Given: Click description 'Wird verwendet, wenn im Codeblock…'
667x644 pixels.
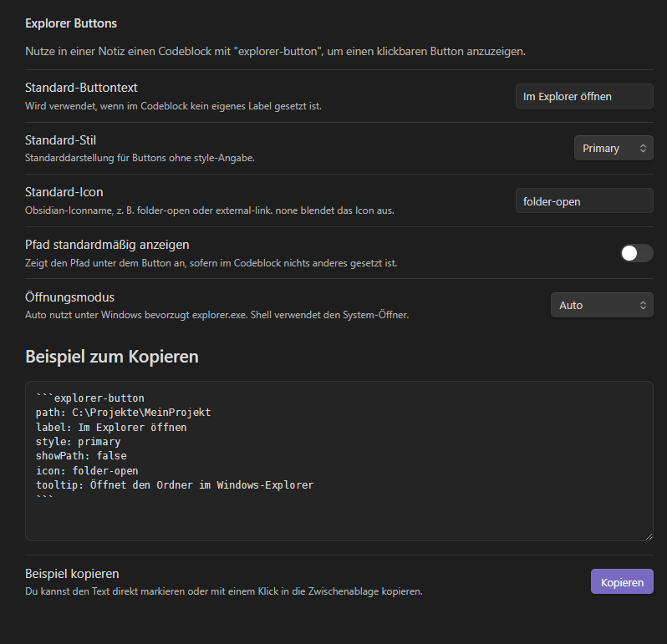Looking at the screenshot, I should point(173,106).
